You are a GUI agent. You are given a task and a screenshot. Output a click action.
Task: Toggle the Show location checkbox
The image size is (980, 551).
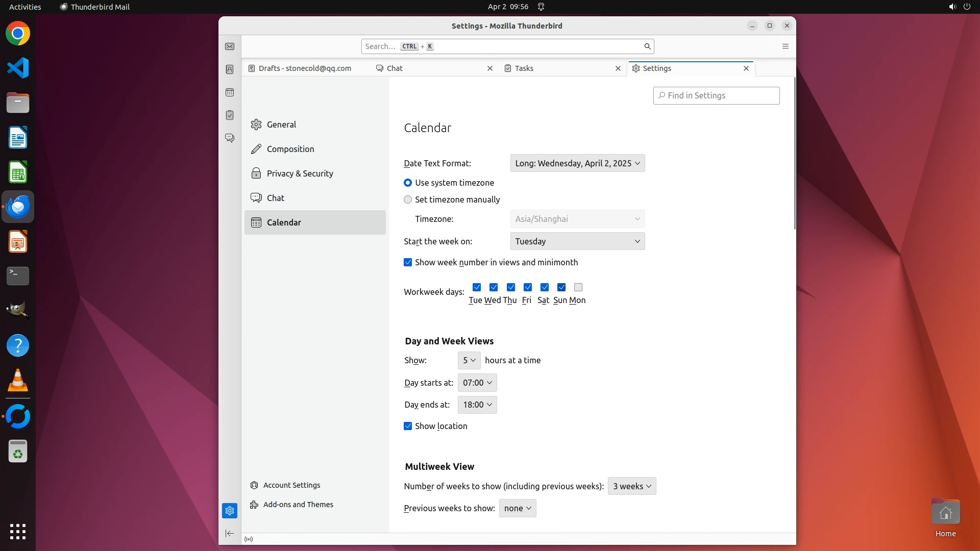408,427
